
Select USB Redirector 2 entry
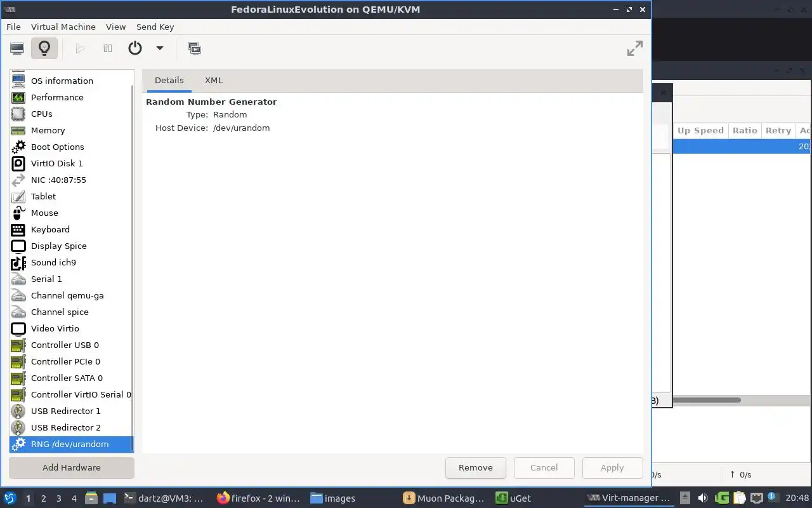pyautogui.click(x=71, y=427)
